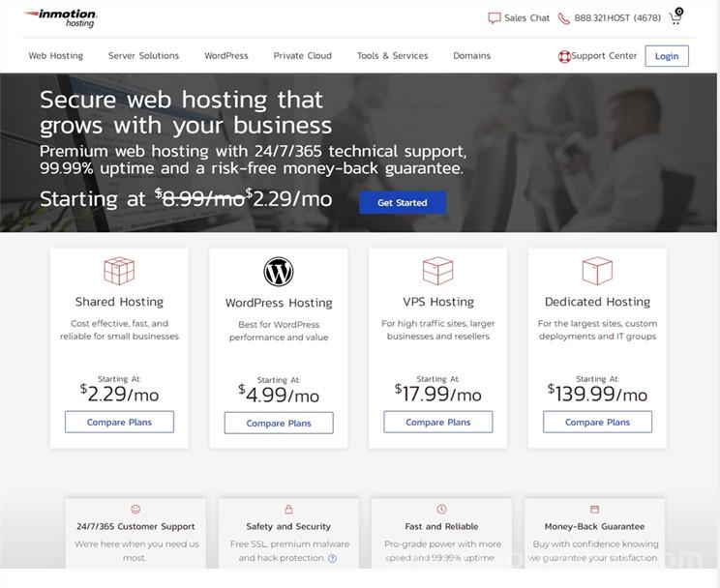Open the shopping cart icon
This screenshot has width=720, height=588.
click(x=675, y=16)
